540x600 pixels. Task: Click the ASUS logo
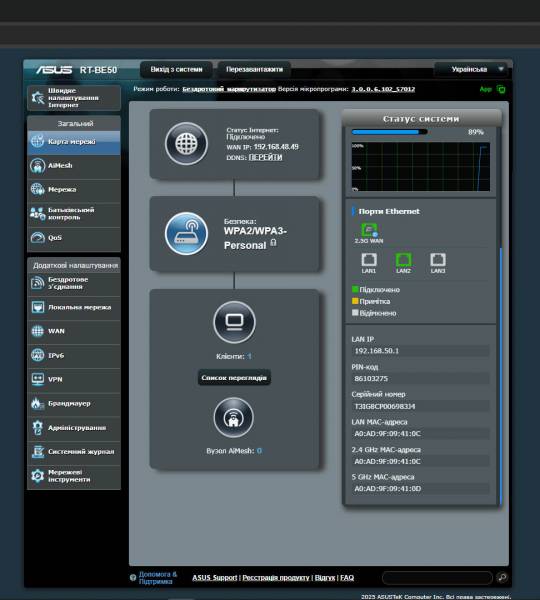(x=54, y=70)
